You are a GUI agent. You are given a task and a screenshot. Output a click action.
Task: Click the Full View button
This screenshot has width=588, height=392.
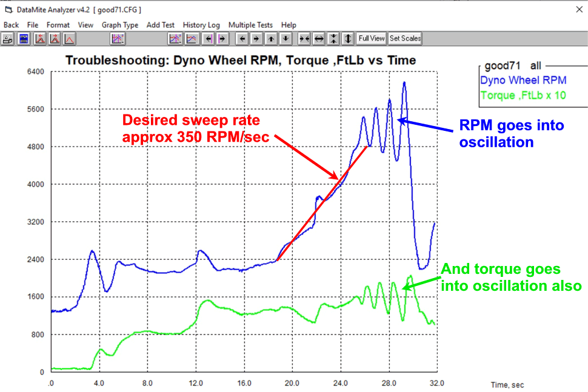click(x=371, y=39)
